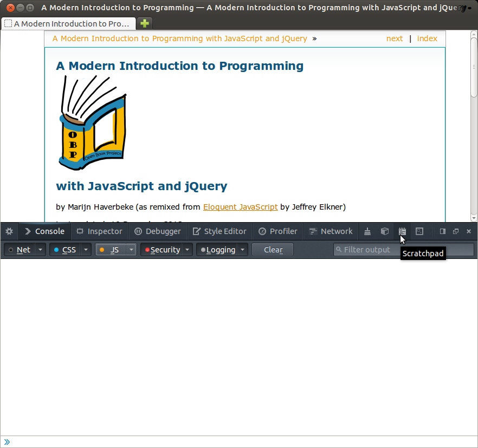Image resolution: width=478 pixels, height=448 pixels.
Task: Close the browser window
Action: coord(10,8)
